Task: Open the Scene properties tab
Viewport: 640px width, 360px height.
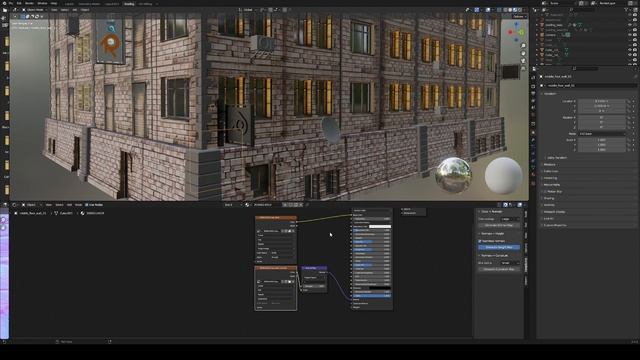Action: [x=533, y=108]
